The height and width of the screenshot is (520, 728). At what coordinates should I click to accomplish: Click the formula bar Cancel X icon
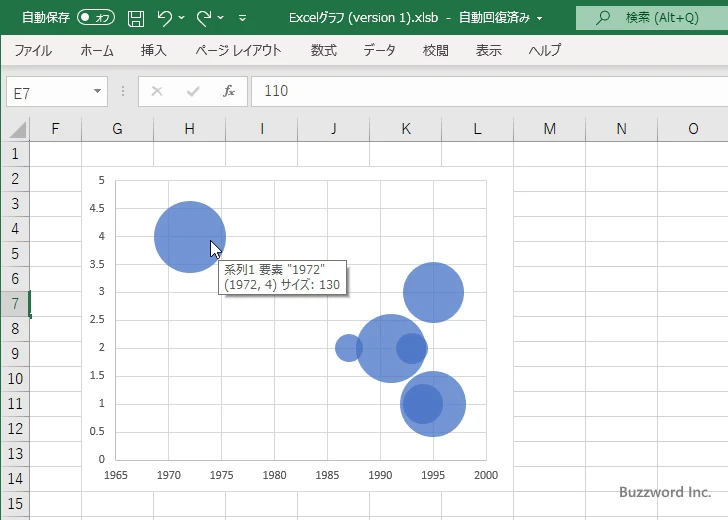pos(157,91)
